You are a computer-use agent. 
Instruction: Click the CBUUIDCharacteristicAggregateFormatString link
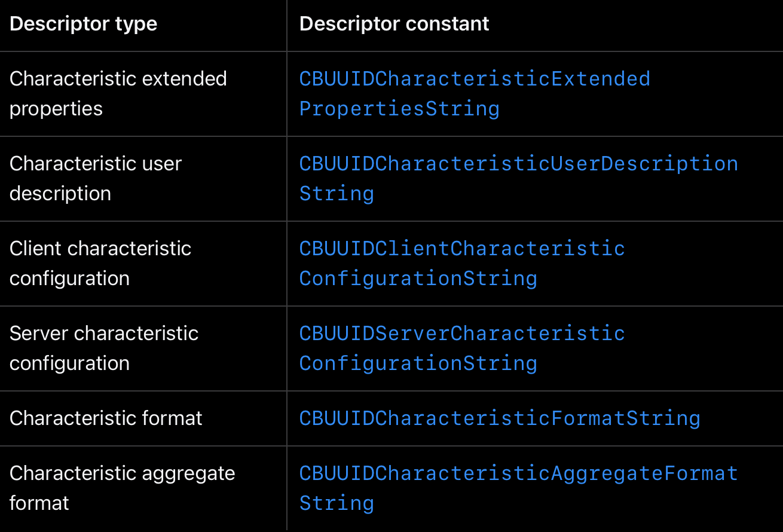point(519,488)
